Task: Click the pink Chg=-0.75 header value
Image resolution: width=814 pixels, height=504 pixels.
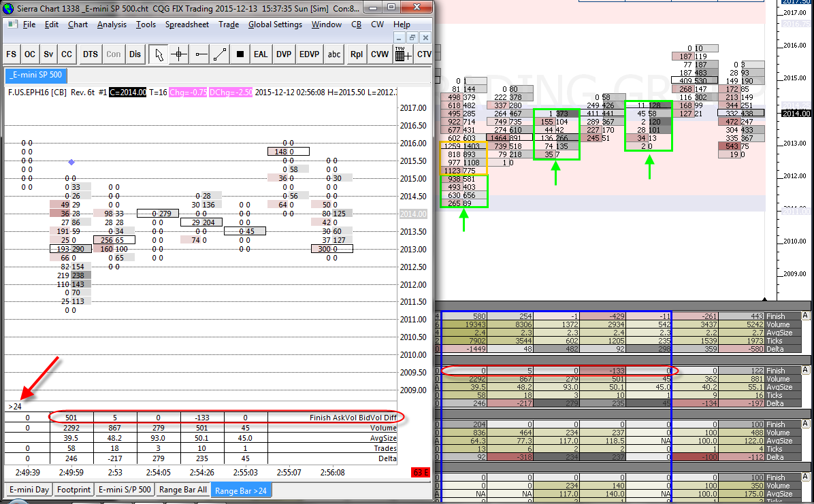Action: coord(189,93)
